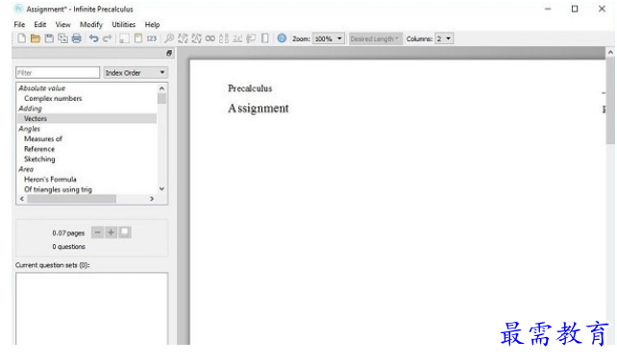Click the second regenerate-arrows icon with letter A
The image size is (617, 364).
click(196, 38)
